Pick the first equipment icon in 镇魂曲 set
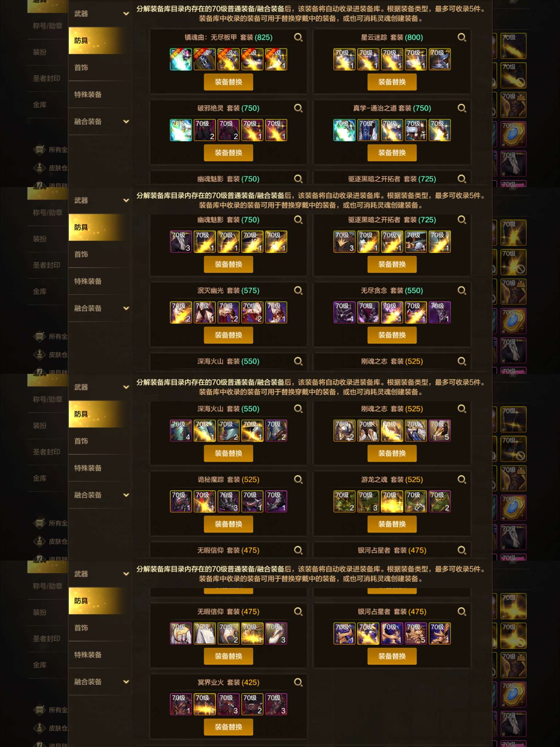The width and height of the screenshot is (560, 747). pos(181,59)
